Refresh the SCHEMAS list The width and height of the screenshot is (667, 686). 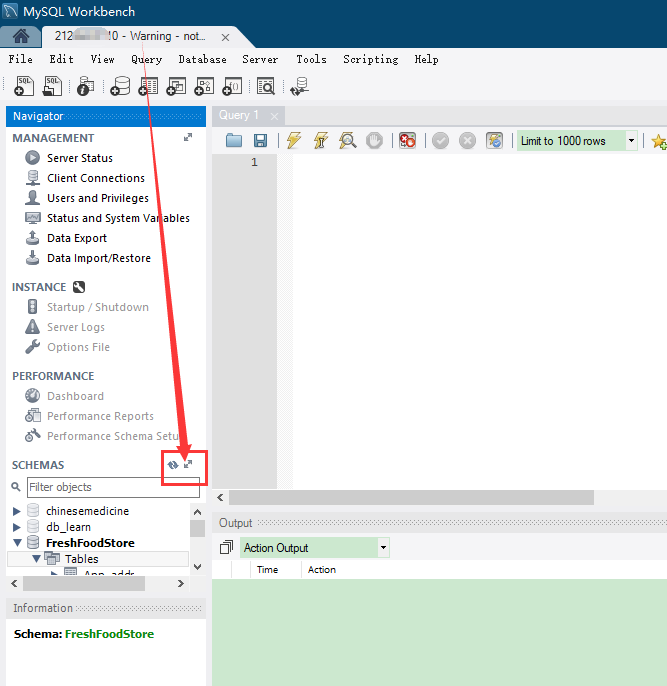pos(173,465)
